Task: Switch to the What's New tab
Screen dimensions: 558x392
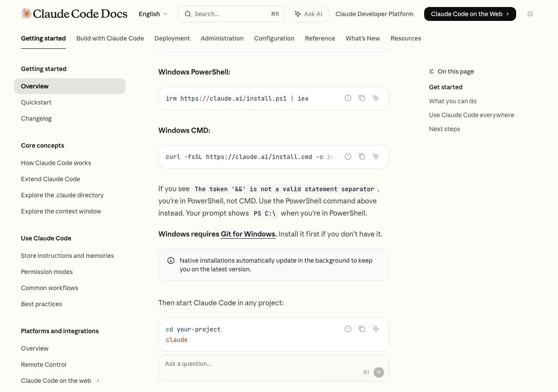Action: coord(363,38)
